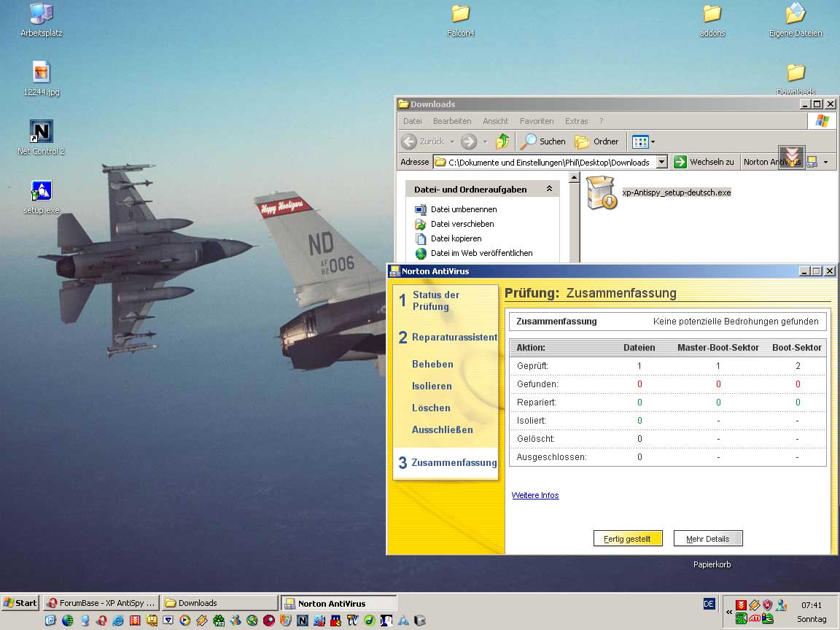840x630 pixels.
Task: Select the Eigene Dateien desktop icon
Action: point(796,20)
